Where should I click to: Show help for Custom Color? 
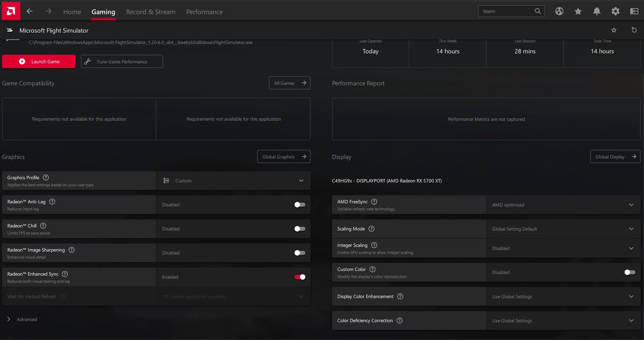(372, 269)
